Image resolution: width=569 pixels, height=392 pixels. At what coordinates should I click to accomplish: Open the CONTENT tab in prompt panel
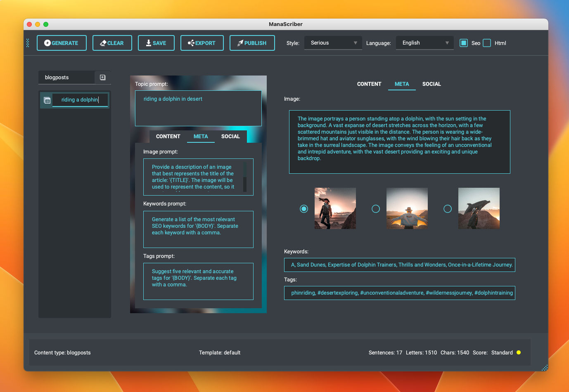pos(168,137)
